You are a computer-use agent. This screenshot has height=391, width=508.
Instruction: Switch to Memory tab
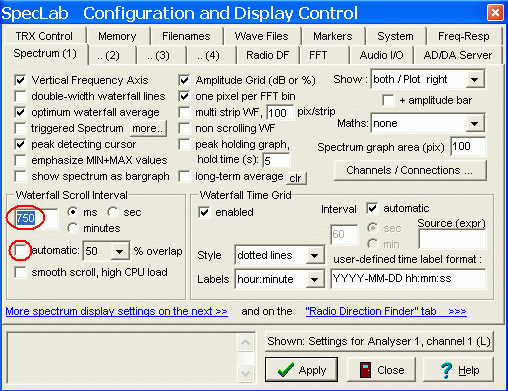pyautogui.click(x=117, y=36)
